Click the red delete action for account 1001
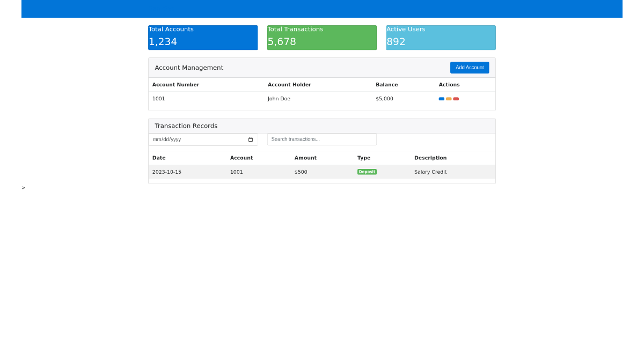The image size is (644, 338). pyautogui.click(x=456, y=99)
